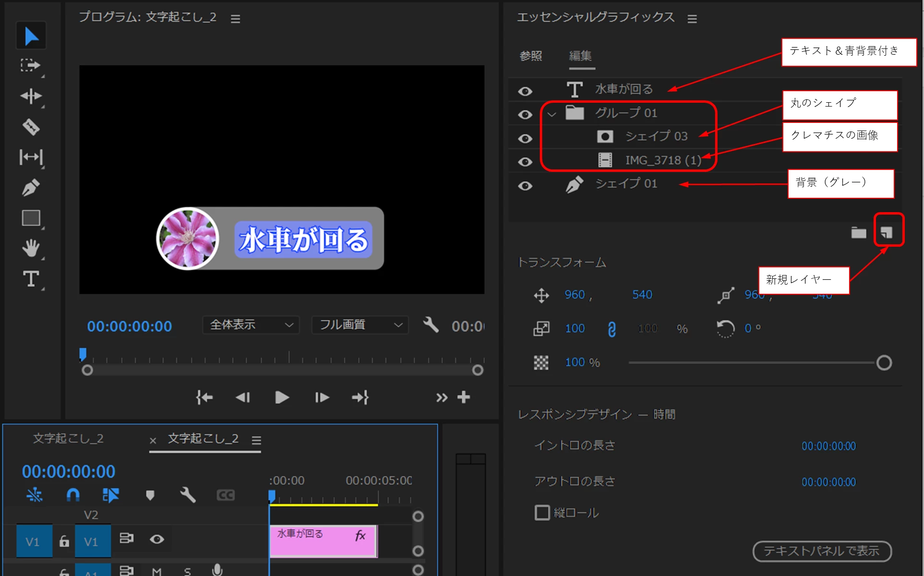Click テキストパネルで表示 button

coord(822,551)
